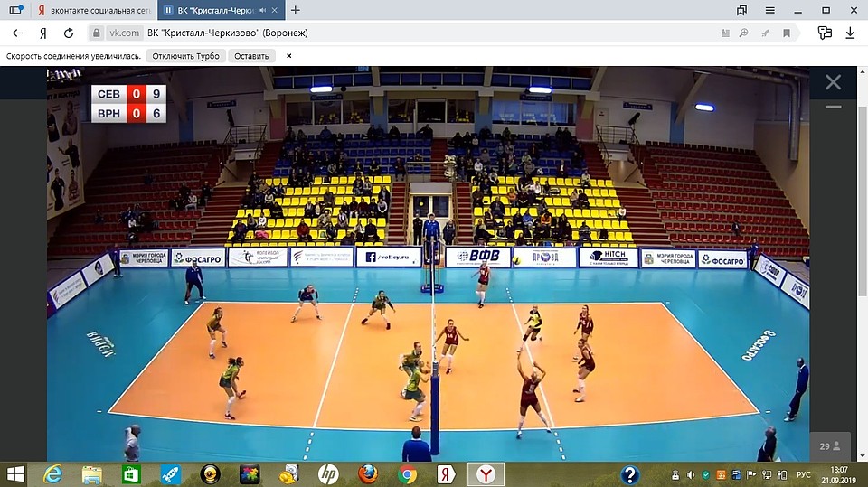
Task: Open the power device tray icon
Action: [781, 475]
